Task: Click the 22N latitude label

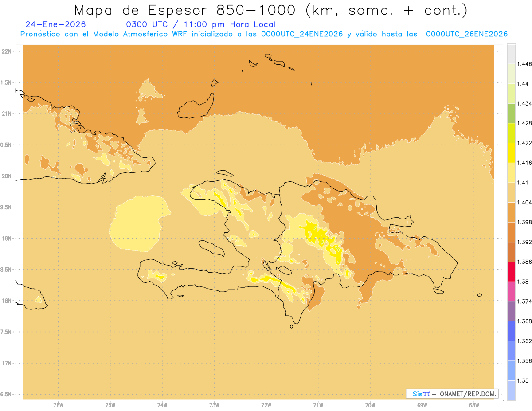Action: [x=7, y=51]
